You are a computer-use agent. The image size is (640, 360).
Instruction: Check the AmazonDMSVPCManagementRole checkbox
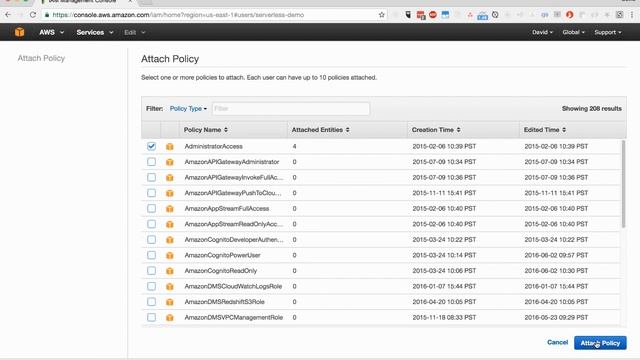point(151,317)
